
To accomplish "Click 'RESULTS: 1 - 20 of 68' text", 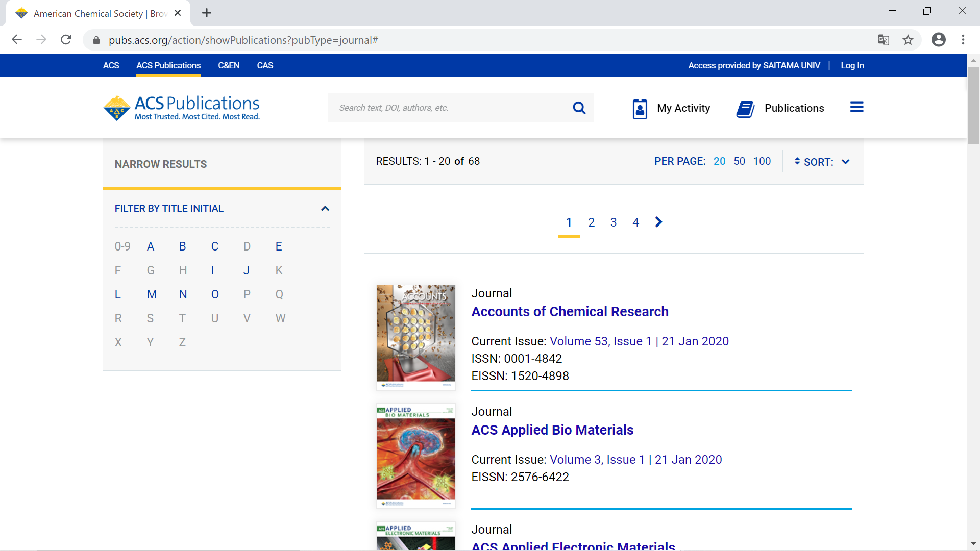I will point(428,161).
